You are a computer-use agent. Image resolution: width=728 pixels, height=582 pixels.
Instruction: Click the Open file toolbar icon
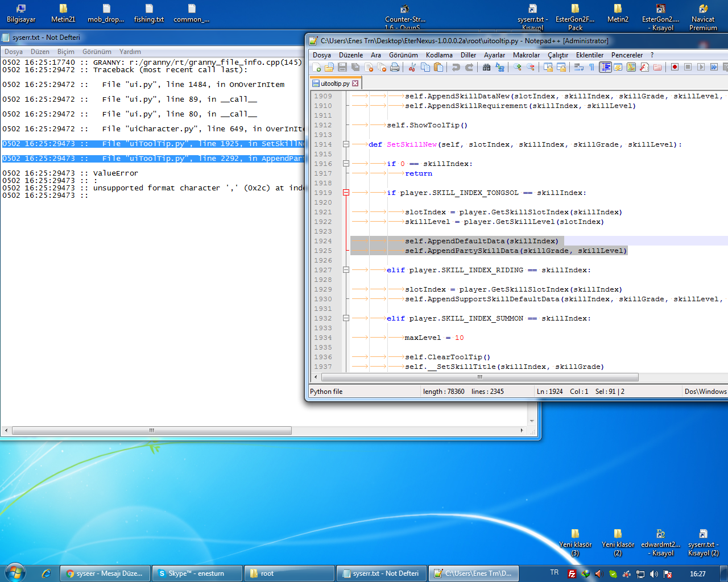329,67
